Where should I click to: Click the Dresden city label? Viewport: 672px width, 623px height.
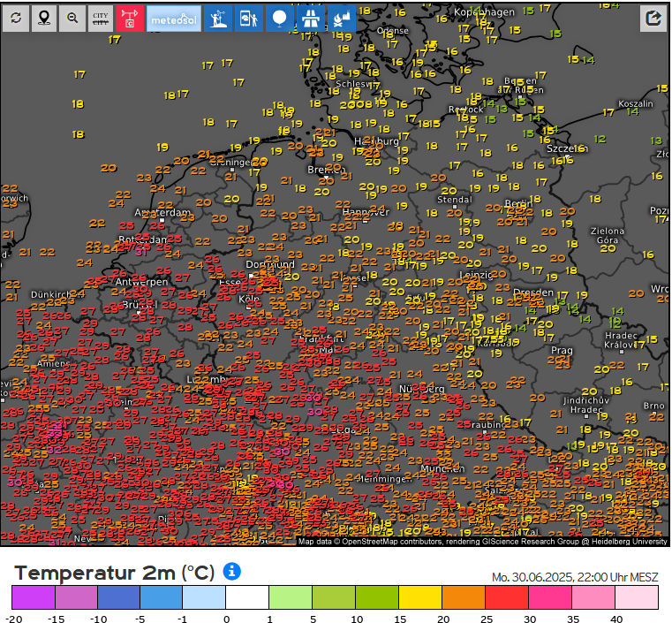coord(533,293)
